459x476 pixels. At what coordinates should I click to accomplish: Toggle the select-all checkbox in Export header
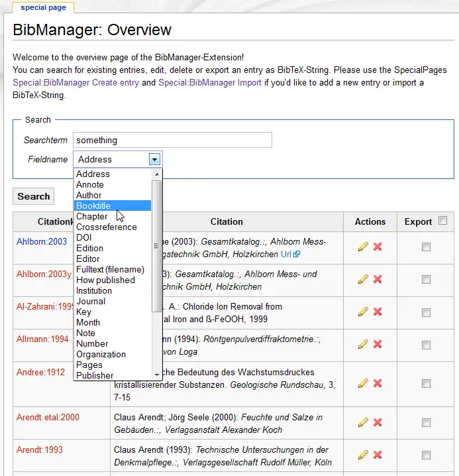[442, 221]
